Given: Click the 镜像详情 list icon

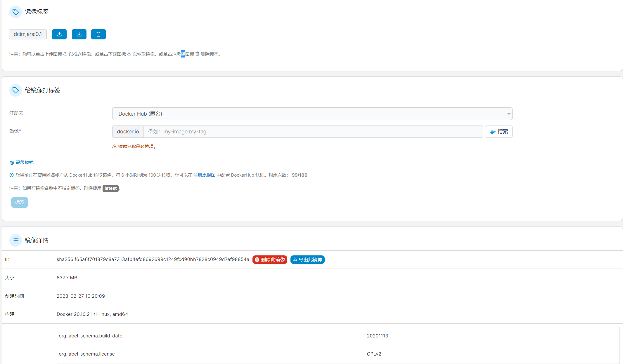Looking at the screenshot, I should (x=15, y=240).
